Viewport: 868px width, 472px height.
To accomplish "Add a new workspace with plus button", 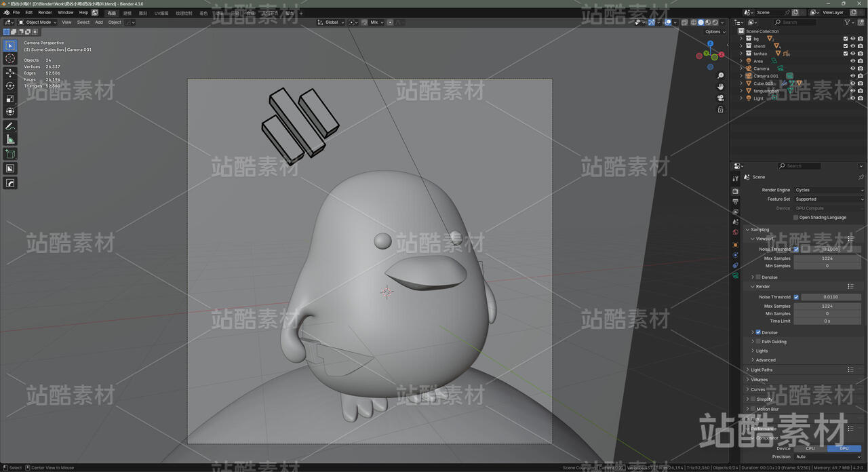I will (x=301, y=13).
